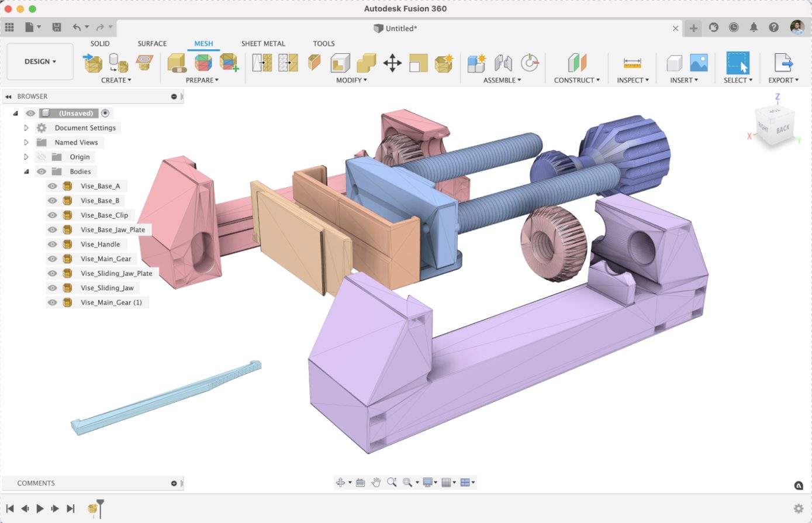
Task: Open the COMMENTS panel
Action: 36,483
